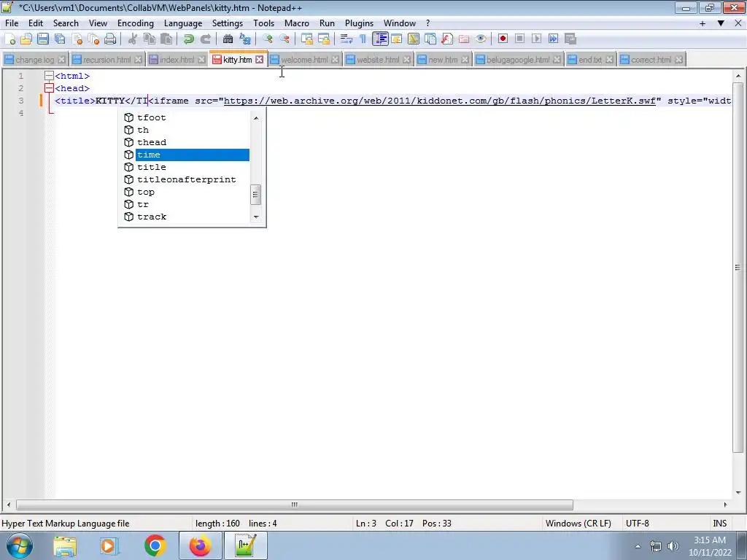Open the Search menu
Image resolution: width=747 pixels, height=560 pixels.
[x=66, y=23]
